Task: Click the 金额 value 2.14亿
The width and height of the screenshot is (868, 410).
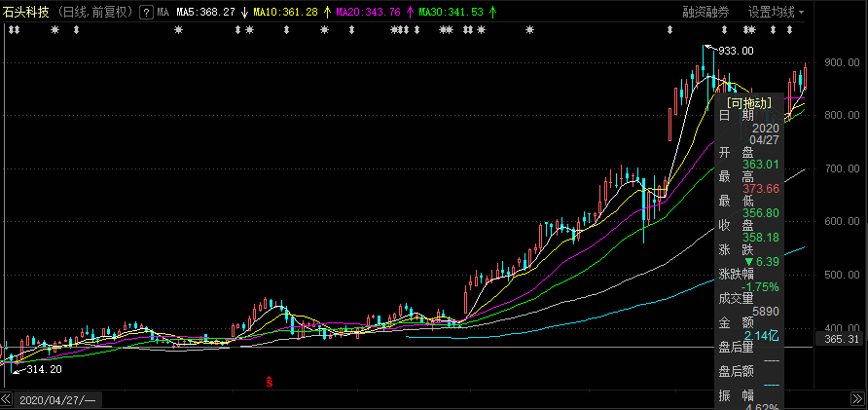Action: point(762,336)
